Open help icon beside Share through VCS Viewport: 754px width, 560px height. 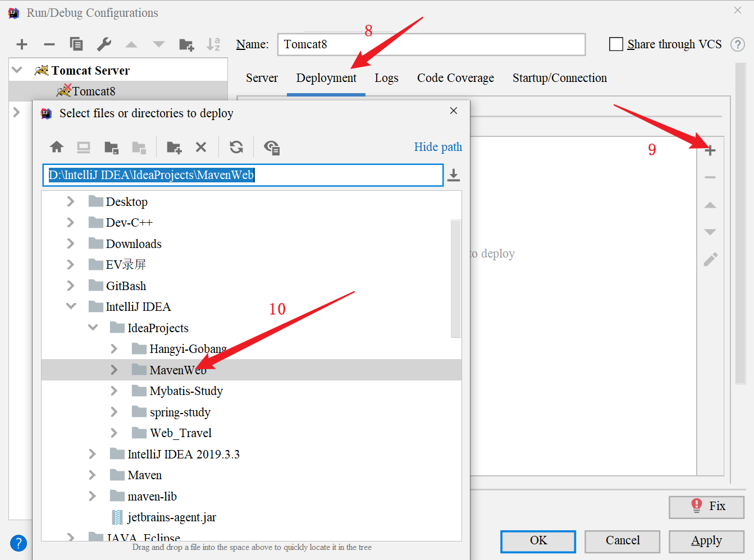click(x=738, y=44)
